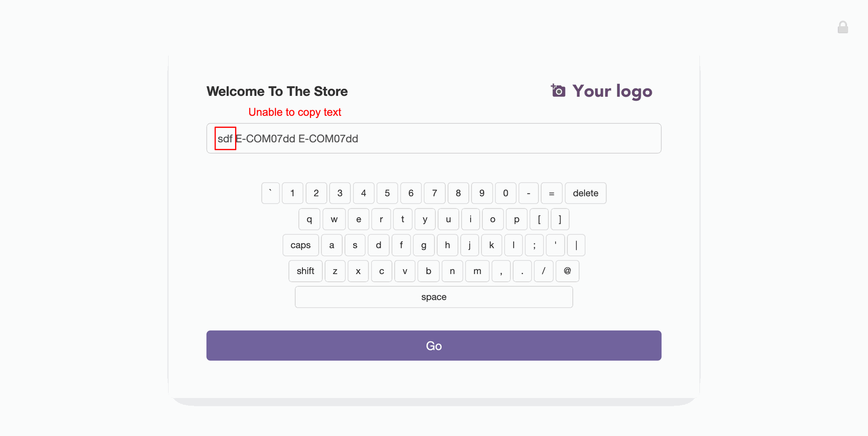The image size is (868, 436).
Task: Tap the @ key on virtual keyboard
Action: point(567,271)
